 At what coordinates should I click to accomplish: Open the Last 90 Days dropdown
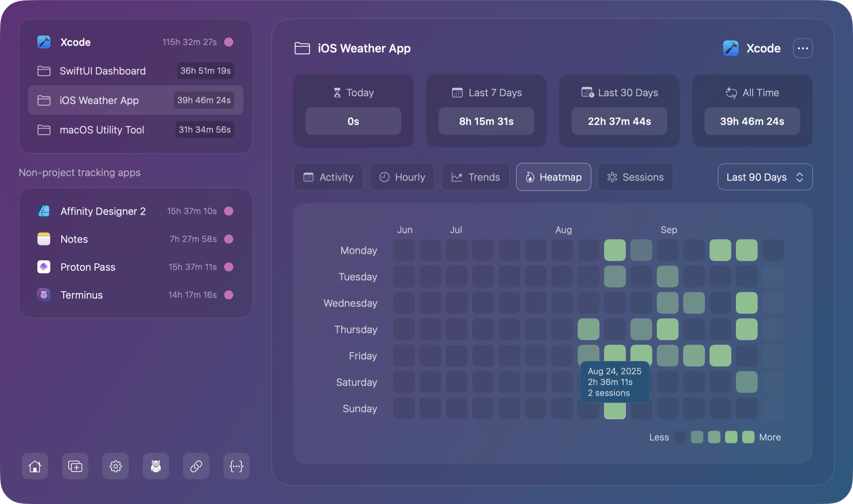pyautogui.click(x=765, y=177)
